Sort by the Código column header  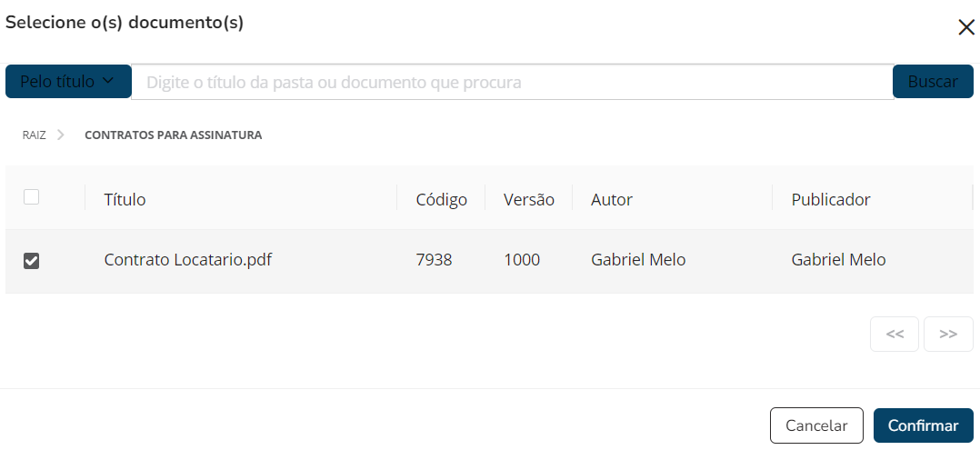[441, 199]
